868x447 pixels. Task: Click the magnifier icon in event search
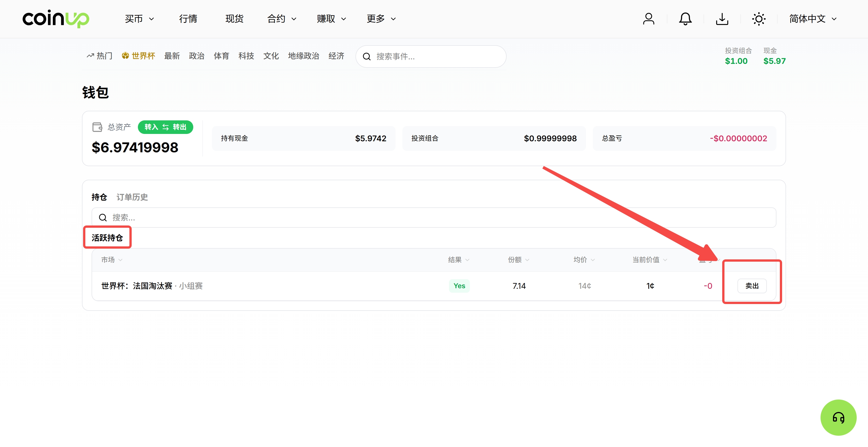tap(366, 57)
